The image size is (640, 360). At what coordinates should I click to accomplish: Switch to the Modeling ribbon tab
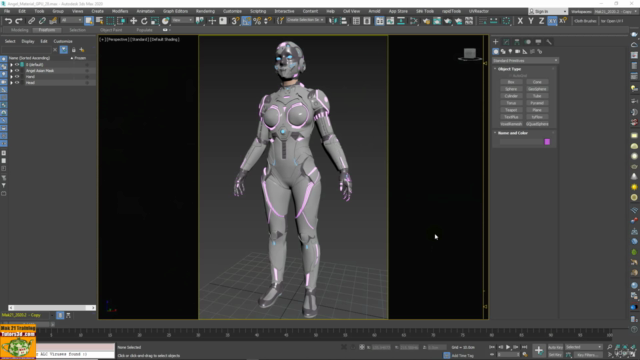(20, 30)
